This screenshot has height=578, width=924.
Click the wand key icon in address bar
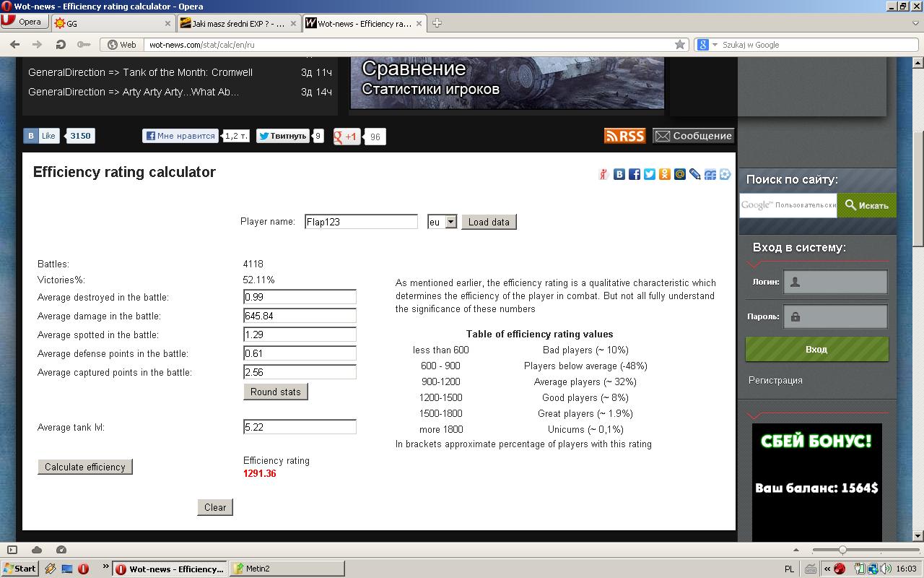coord(84,44)
